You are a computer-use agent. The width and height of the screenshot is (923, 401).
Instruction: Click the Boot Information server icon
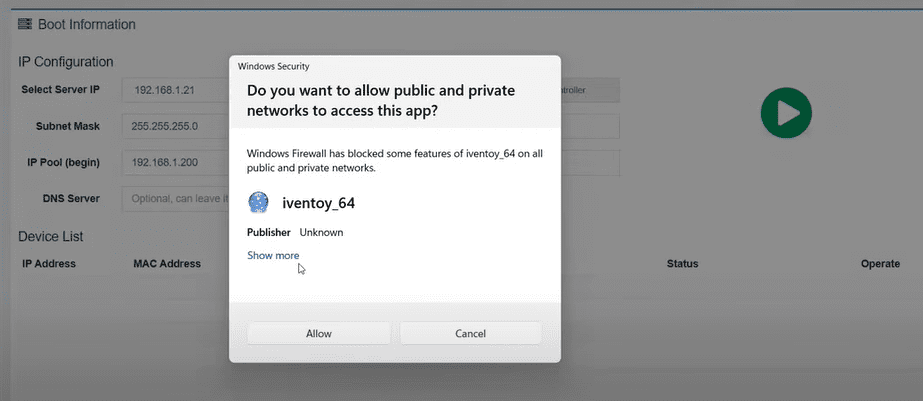[25, 24]
